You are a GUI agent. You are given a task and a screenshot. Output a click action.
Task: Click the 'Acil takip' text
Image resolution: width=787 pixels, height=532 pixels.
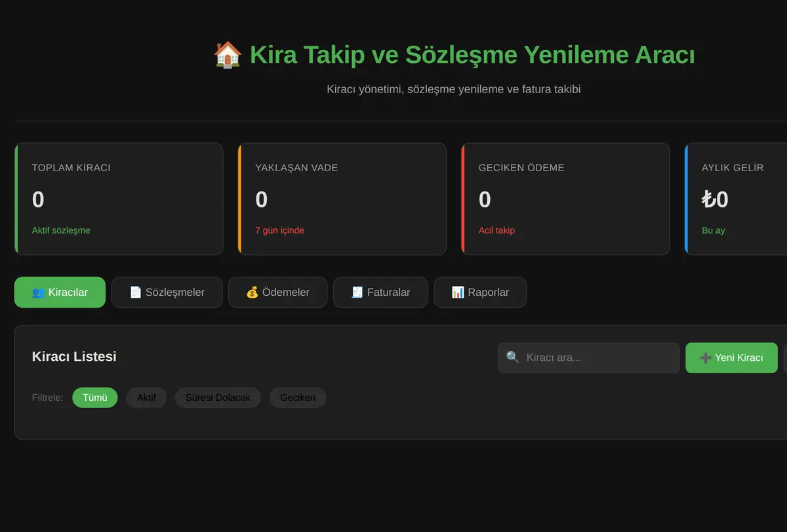pos(496,230)
